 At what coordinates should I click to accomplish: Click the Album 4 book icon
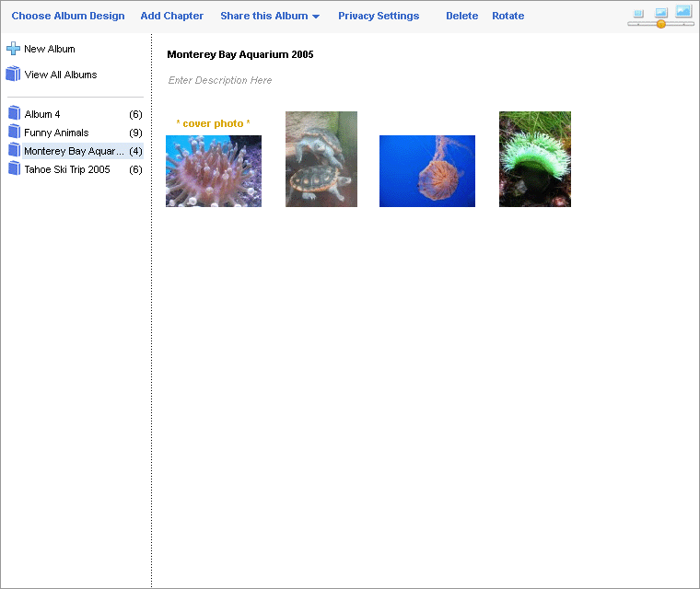tap(15, 113)
